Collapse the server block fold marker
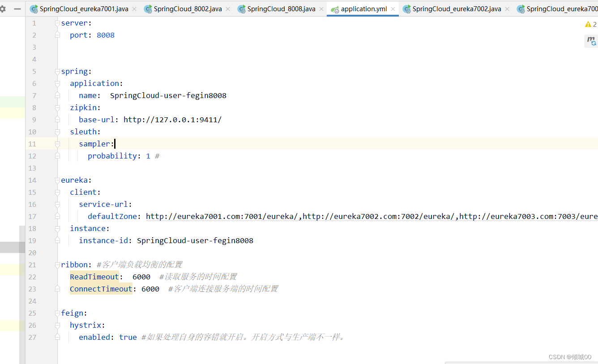This screenshot has width=598, height=364. click(x=57, y=23)
